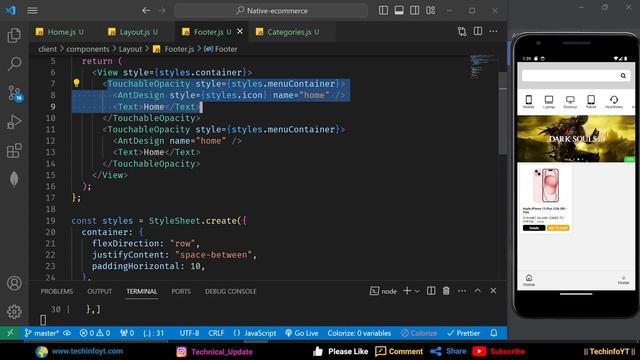Screen dimensions: 640x360
Task: Open the Extensions view
Action: click(x=14, y=150)
